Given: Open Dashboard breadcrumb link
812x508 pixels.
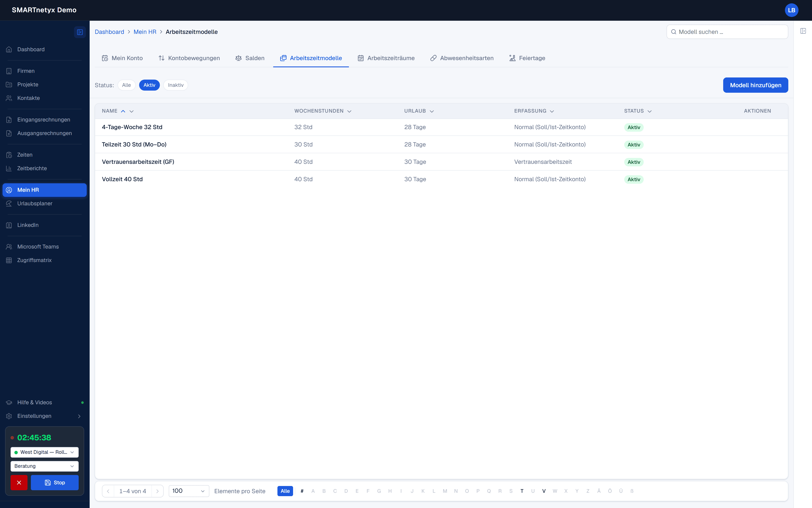Looking at the screenshot, I should [x=109, y=32].
